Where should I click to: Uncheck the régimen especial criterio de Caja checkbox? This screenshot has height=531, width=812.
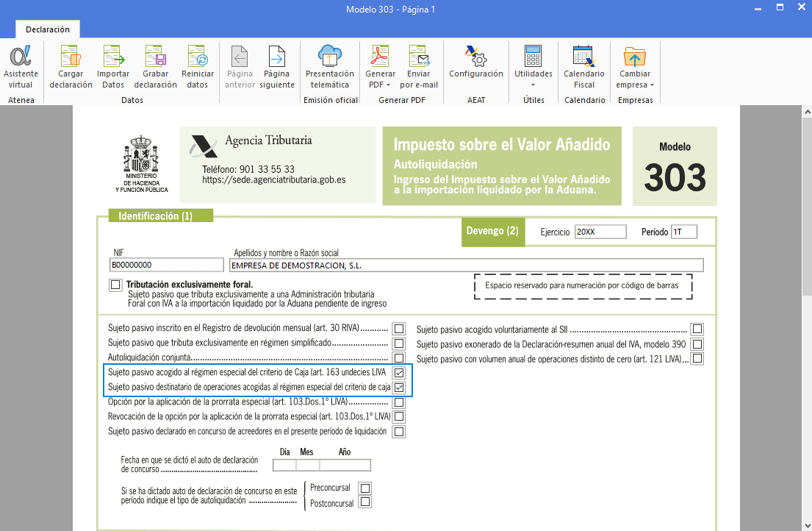point(399,373)
